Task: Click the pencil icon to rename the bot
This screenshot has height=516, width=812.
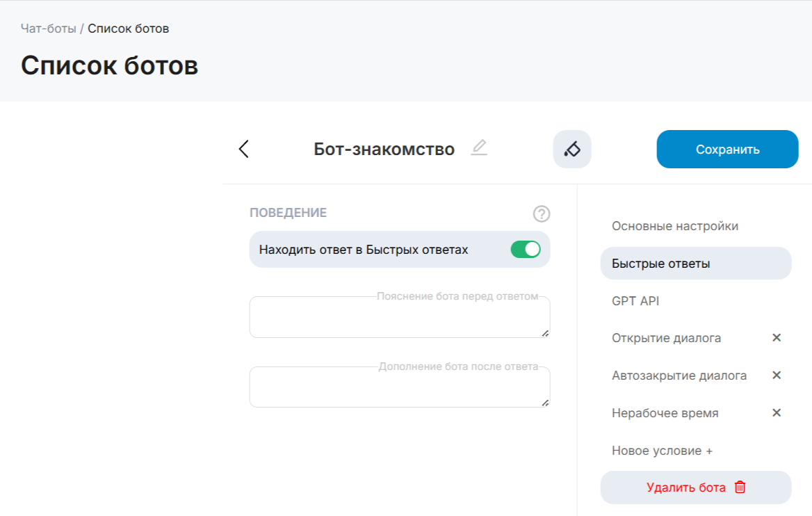Action: [479, 148]
